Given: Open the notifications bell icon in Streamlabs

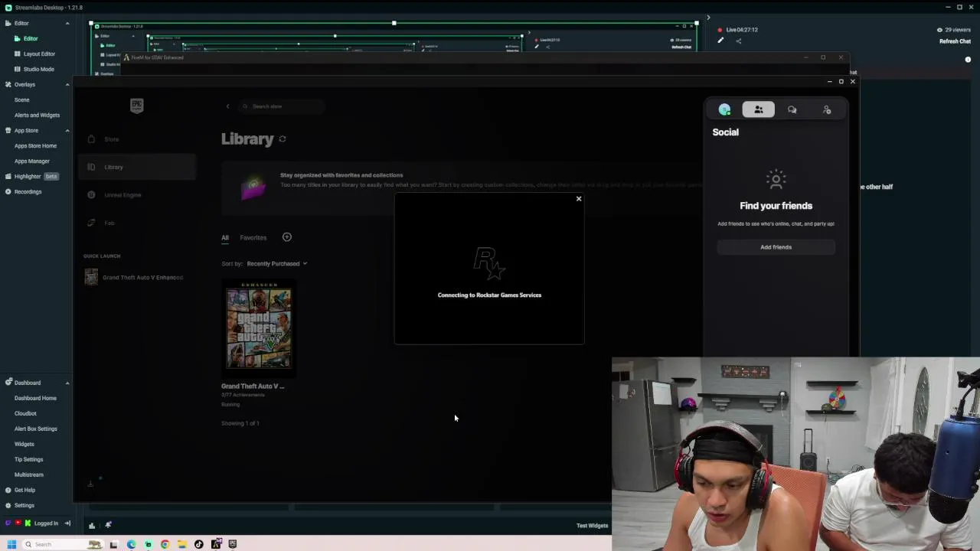Looking at the screenshot, I should tap(108, 525).
